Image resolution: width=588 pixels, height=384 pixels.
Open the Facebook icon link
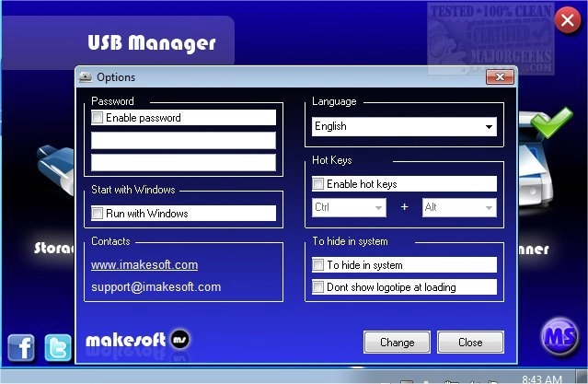coord(21,347)
